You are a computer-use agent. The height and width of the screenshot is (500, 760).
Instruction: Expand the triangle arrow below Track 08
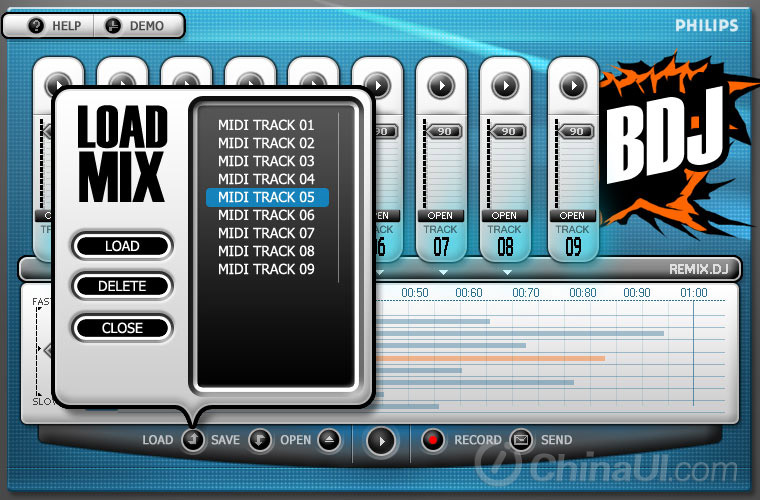[506, 272]
